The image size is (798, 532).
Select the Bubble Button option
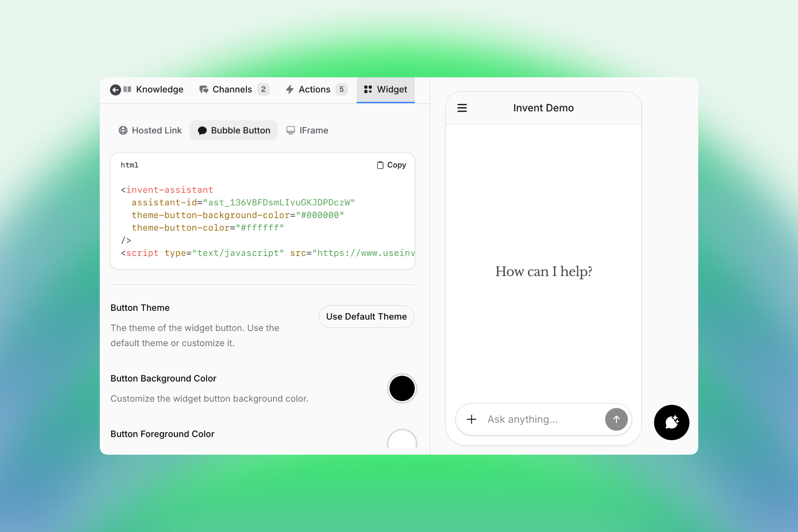(234, 131)
